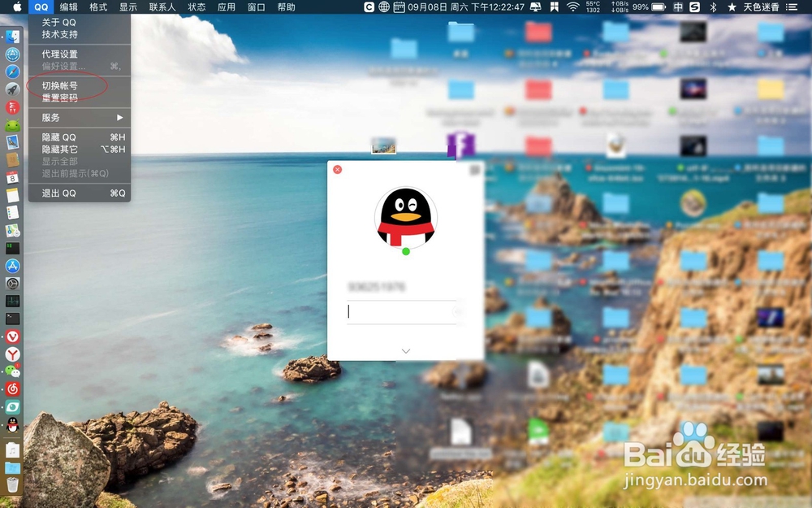Click the purple F app icon on desktop
The width and height of the screenshot is (812, 508).
tap(461, 145)
